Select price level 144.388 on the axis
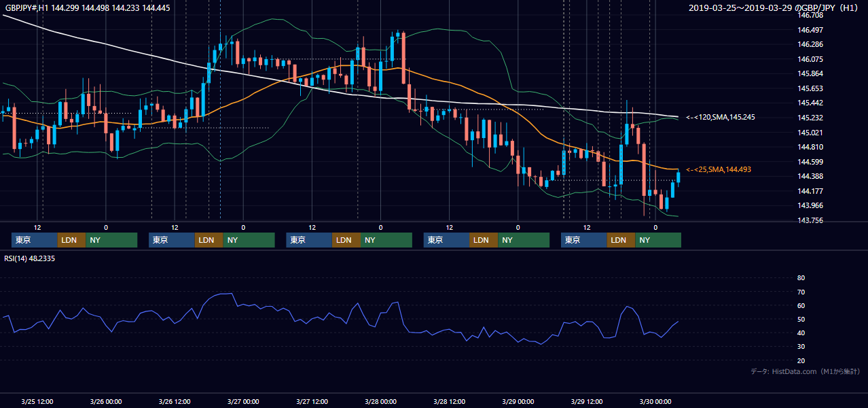The height and width of the screenshot is (408, 868). 810,176
